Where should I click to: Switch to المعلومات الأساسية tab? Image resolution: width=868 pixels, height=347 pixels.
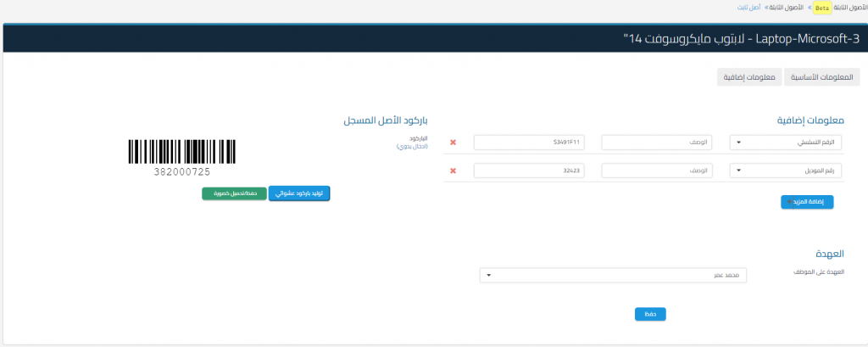tap(822, 77)
